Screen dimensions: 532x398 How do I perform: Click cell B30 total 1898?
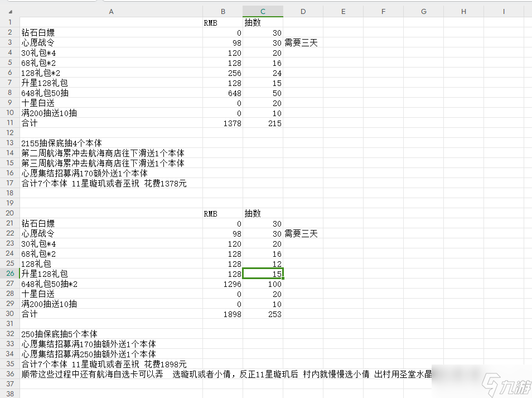(223, 314)
